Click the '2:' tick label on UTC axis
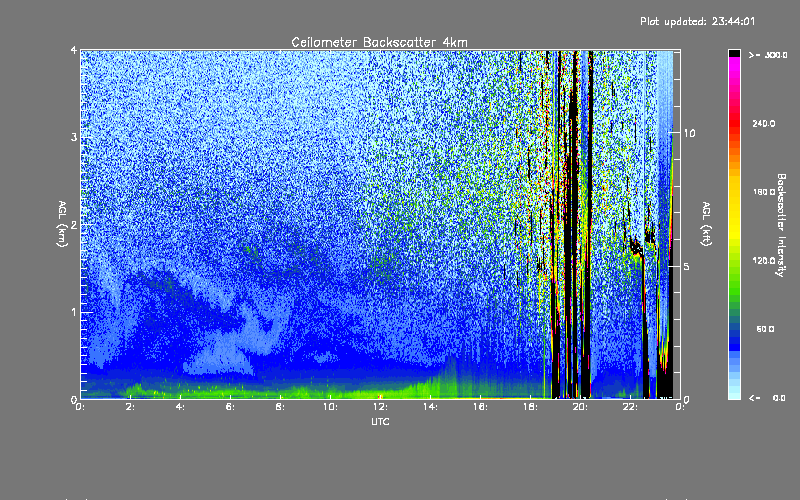The image size is (800, 500). (130, 407)
